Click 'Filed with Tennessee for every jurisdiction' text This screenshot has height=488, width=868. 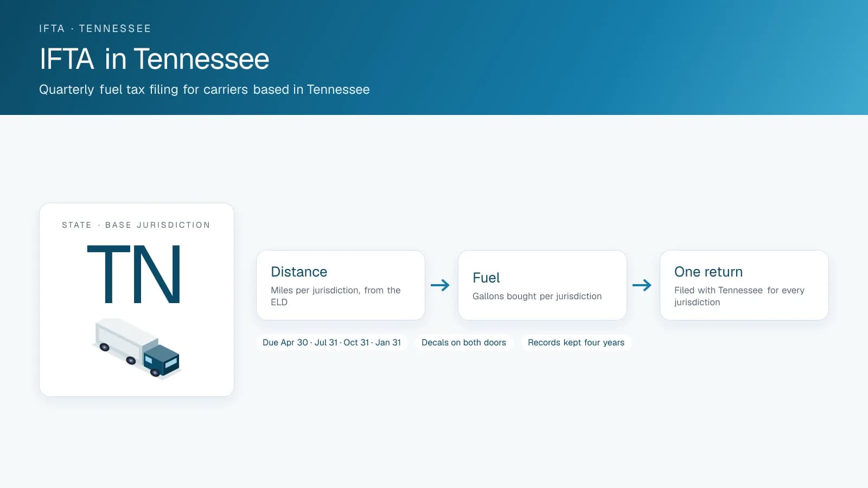tap(739, 296)
